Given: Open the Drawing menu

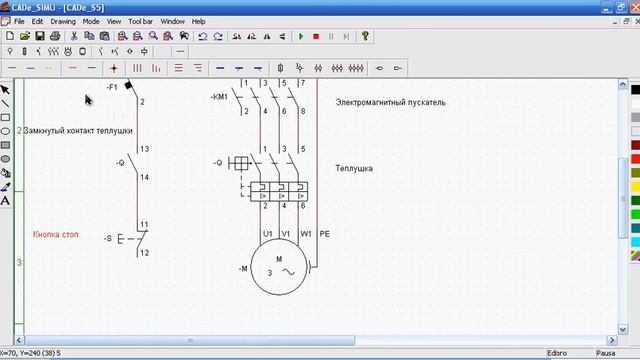Looking at the screenshot, I should [63, 22].
